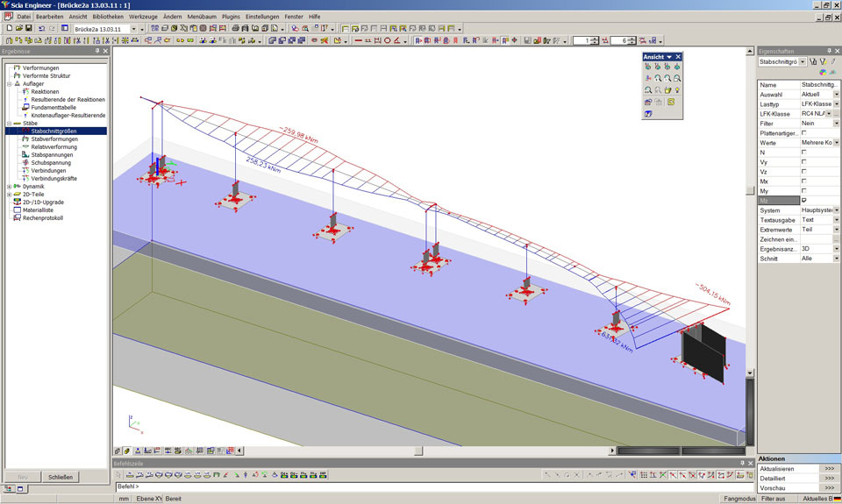Click the Save icon in the toolbar
The width and height of the screenshot is (842, 504).
pyautogui.click(x=29, y=28)
